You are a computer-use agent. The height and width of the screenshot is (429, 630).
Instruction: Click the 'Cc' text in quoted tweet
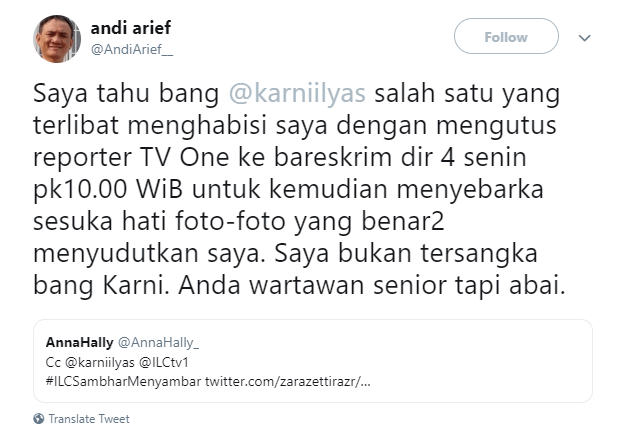(x=55, y=363)
